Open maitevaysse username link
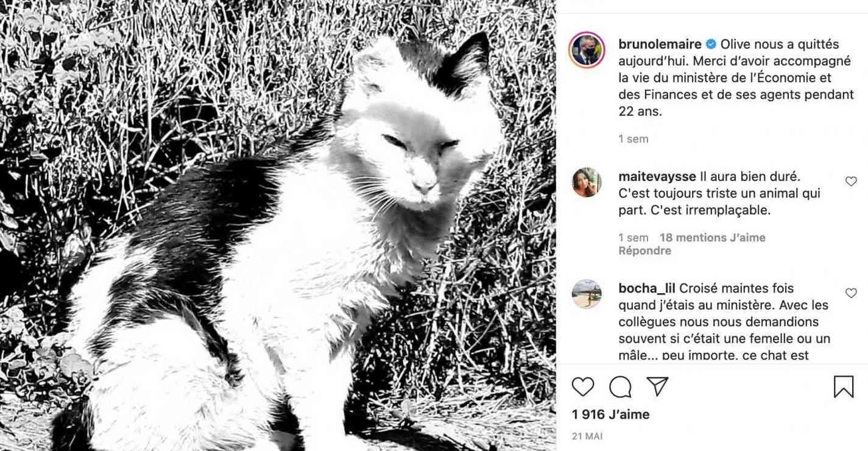The image size is (868, 451). 657,176
